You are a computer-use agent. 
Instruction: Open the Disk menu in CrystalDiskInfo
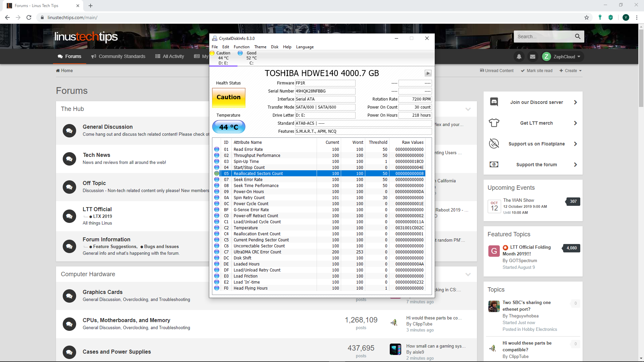(x=275, y=47)
